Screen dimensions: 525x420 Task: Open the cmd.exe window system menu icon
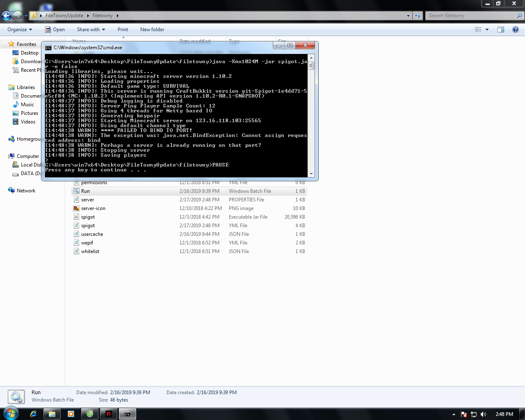pos(48,48)
